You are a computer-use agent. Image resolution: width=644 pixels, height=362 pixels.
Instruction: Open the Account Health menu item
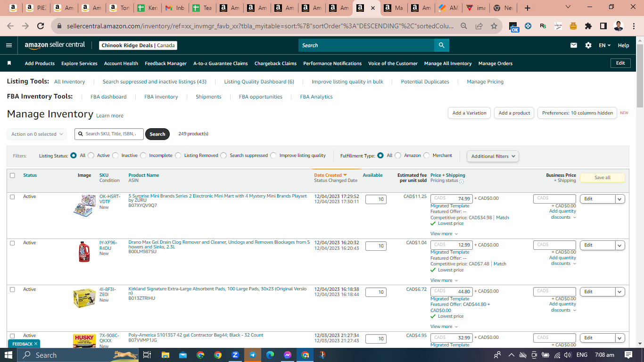[121, 63]
